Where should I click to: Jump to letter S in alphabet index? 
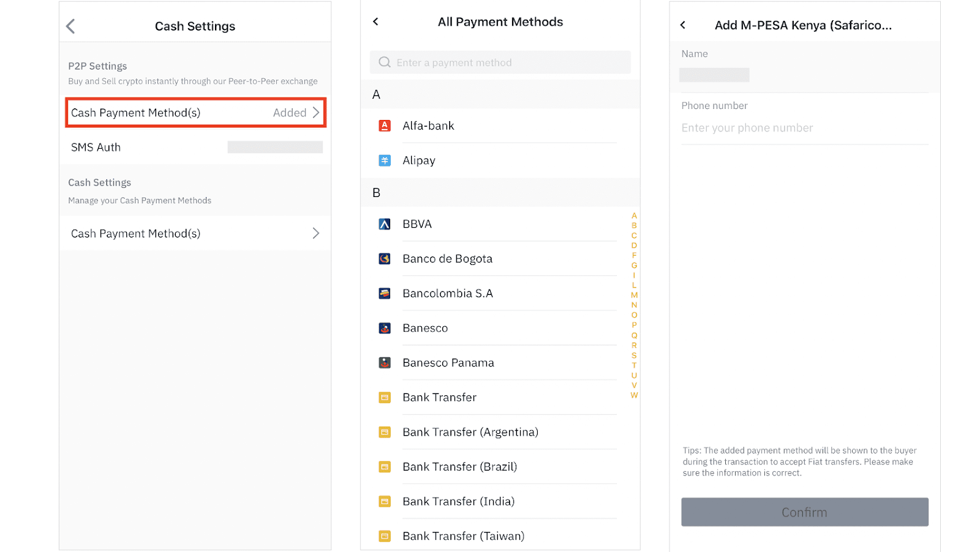coord(634,355)
